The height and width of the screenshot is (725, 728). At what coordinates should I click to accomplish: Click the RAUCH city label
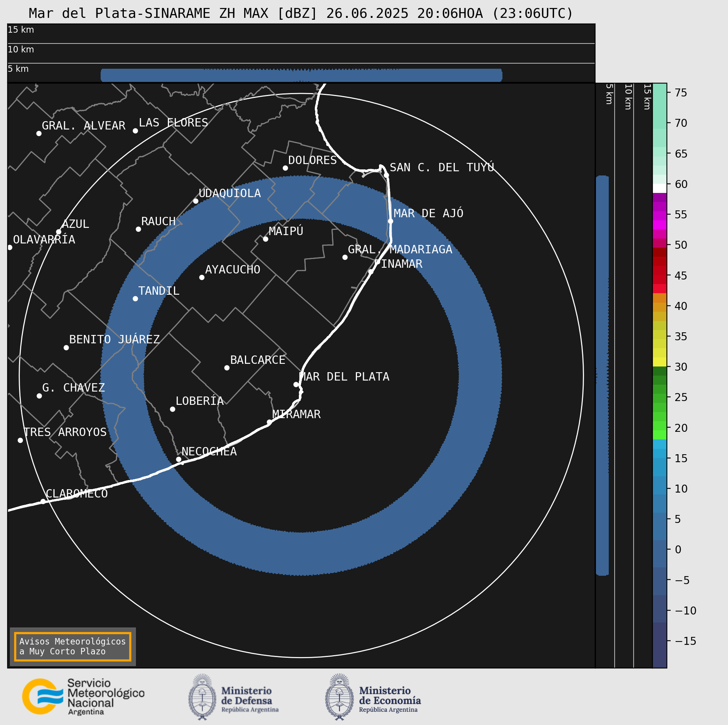click(x=158, y=221)
